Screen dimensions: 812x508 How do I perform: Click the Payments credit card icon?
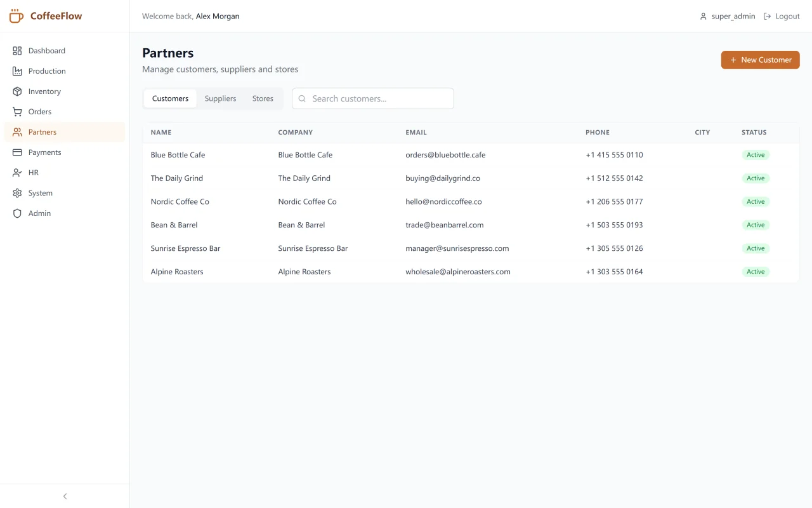[x=17, y=152]
